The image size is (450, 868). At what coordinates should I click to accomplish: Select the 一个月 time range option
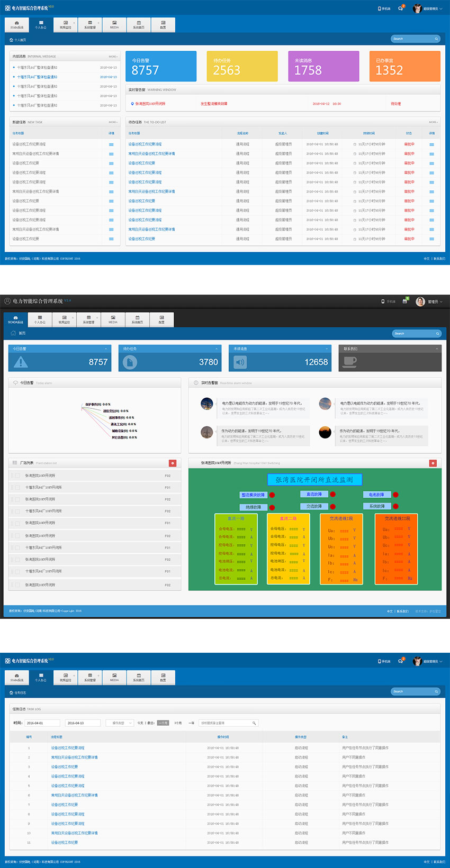[x=163, y=723]
